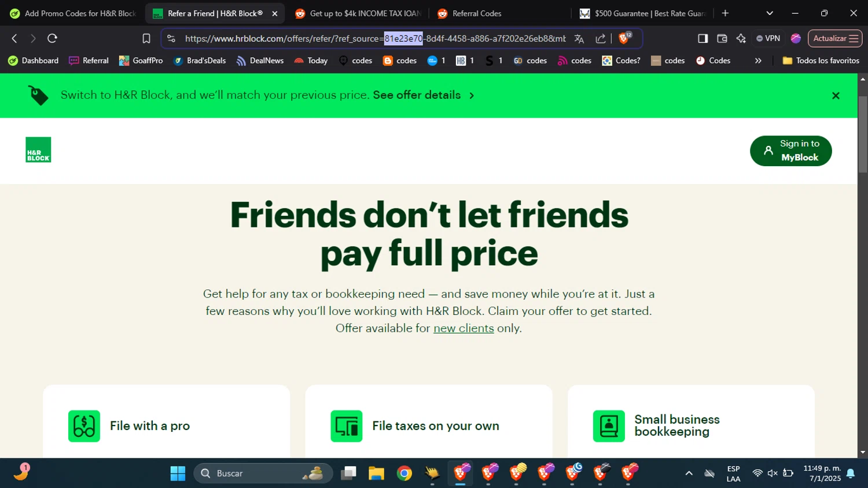Image resolution: width=868 pixels, height=488 pixels.
Task: Open the tab search dropdown arrow
Action: pyautogui.click(x=770, y=13)
